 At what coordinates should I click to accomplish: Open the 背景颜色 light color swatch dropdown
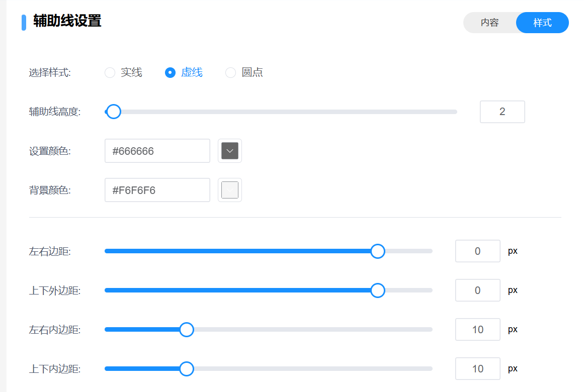pyautogui.click(x=230, y=190)
